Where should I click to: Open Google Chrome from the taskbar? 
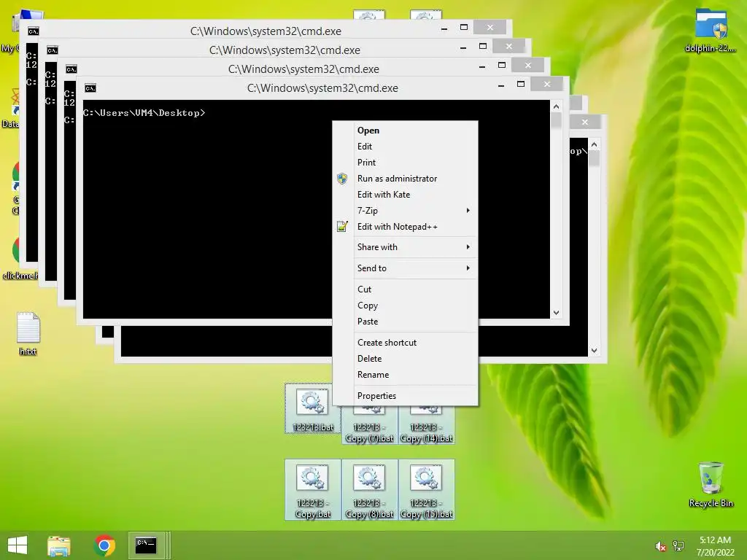pyautogui.click(x=104, y=545)
